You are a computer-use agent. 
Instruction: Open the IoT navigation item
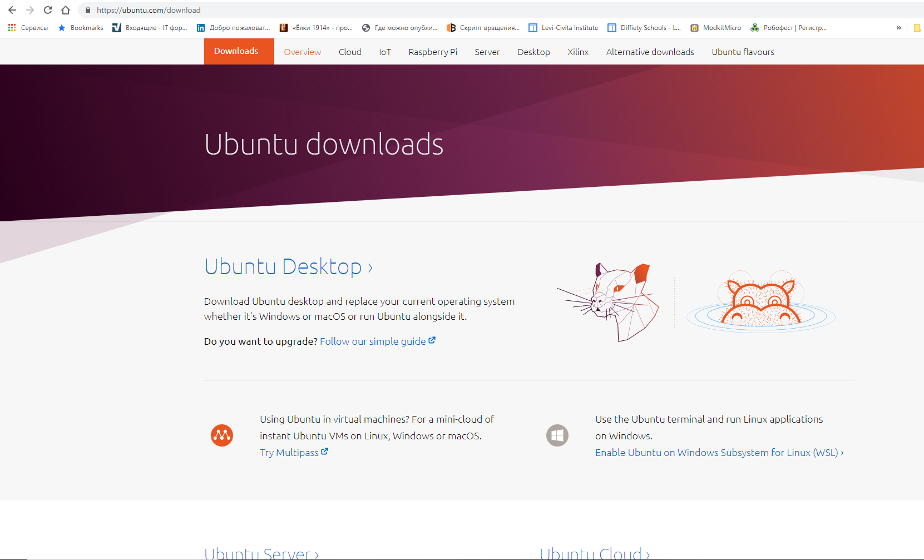click(385, 52)
